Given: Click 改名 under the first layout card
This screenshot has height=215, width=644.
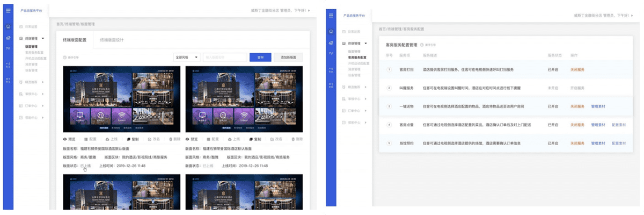Looking at the screenshot, I should pos(153,139).
